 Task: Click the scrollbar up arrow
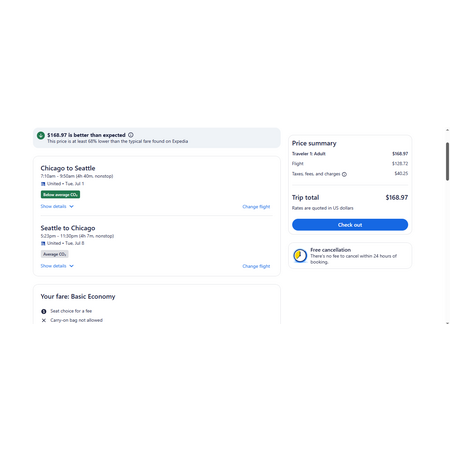point(447,130)
